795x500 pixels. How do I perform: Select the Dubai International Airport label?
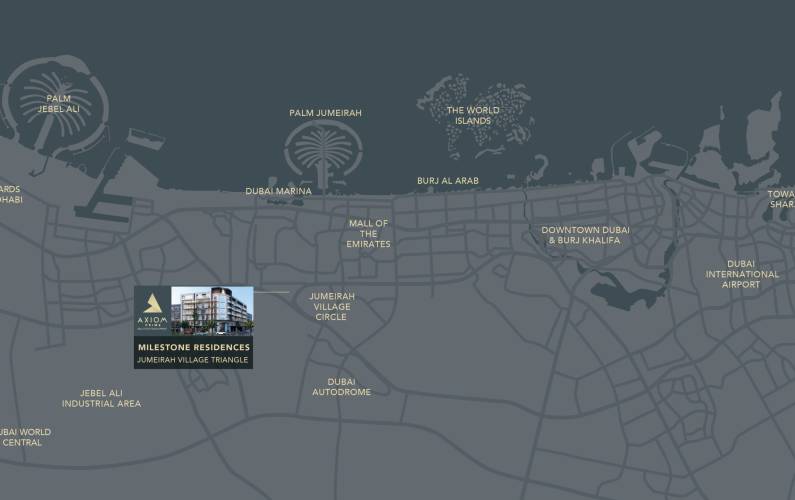coord(741,274)
